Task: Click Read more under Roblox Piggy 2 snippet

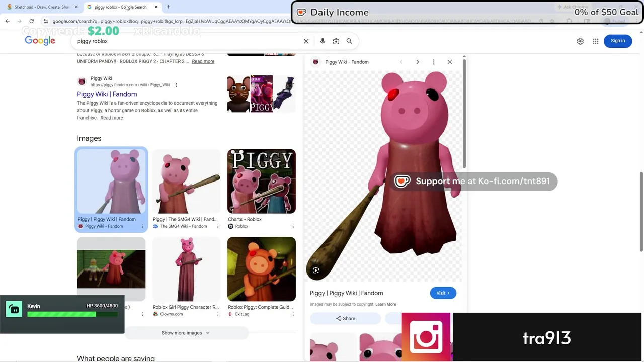Action: coord(203,61)
